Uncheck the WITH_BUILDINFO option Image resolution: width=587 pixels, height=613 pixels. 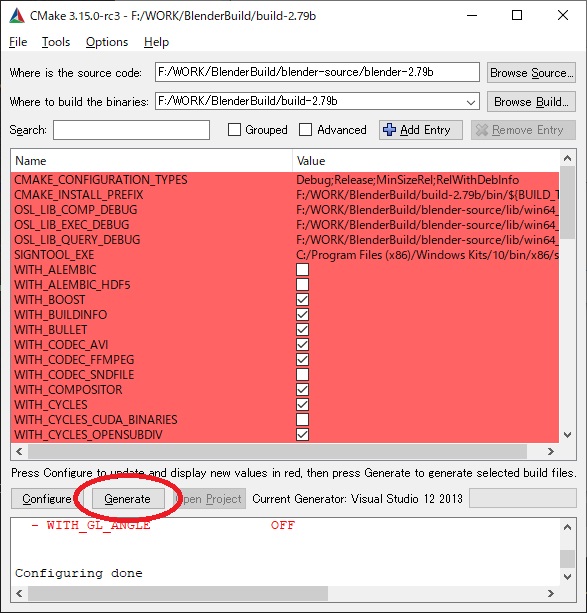coord(302,315)
